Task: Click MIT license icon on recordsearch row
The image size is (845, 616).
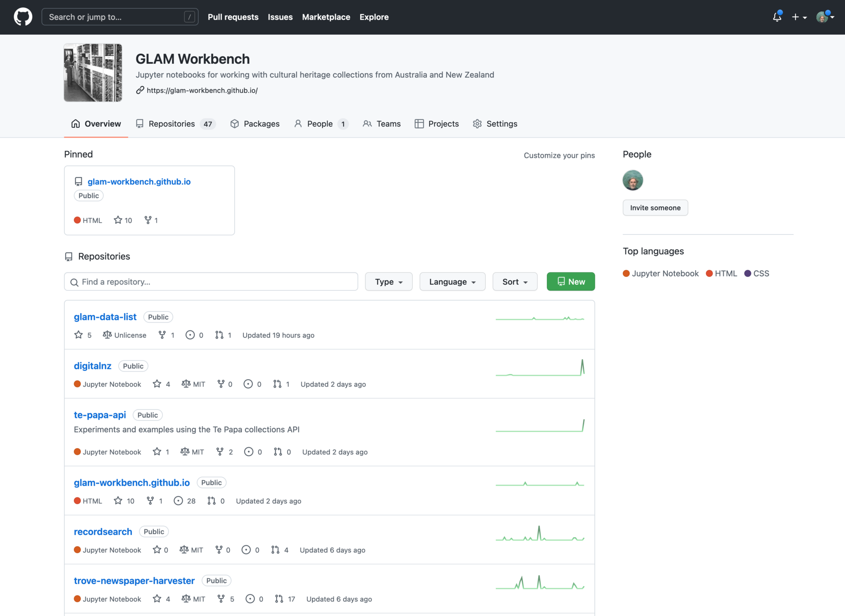Action: 184,550
